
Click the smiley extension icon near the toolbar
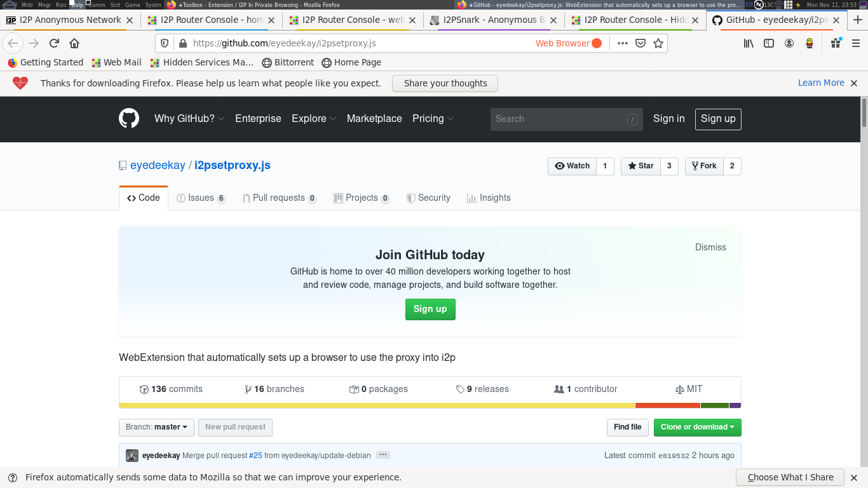[x=810, y=43]
